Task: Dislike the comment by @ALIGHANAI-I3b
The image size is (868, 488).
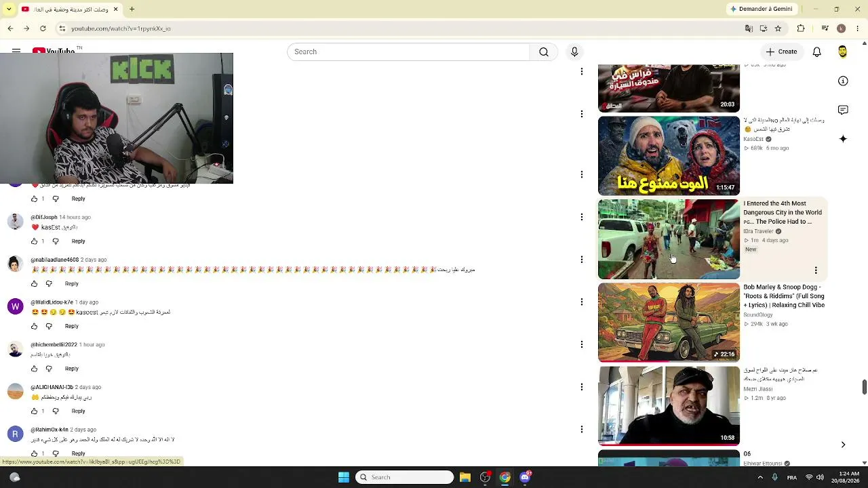Action: [x=56, y=411]
